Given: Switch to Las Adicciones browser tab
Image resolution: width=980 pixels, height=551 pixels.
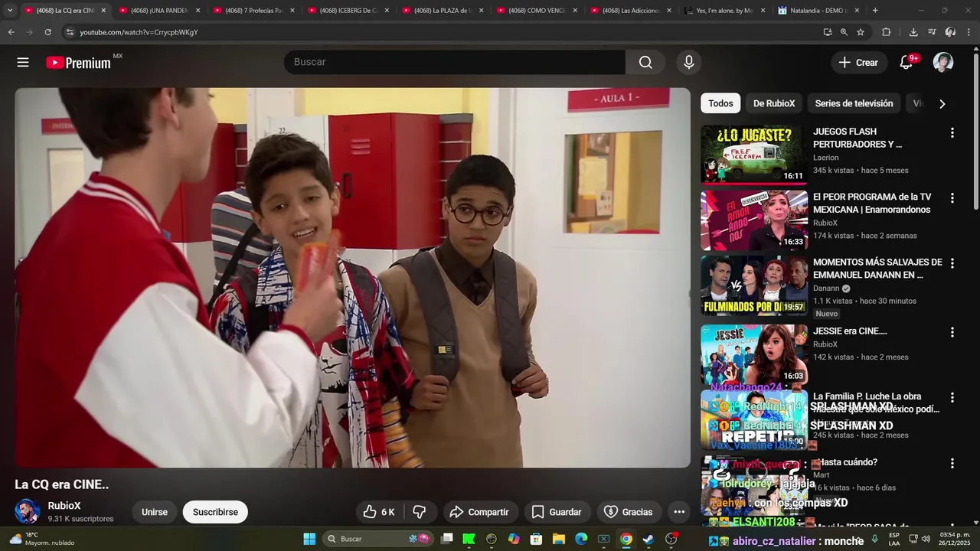Looking at the screenshot, I should click(631, 11).
